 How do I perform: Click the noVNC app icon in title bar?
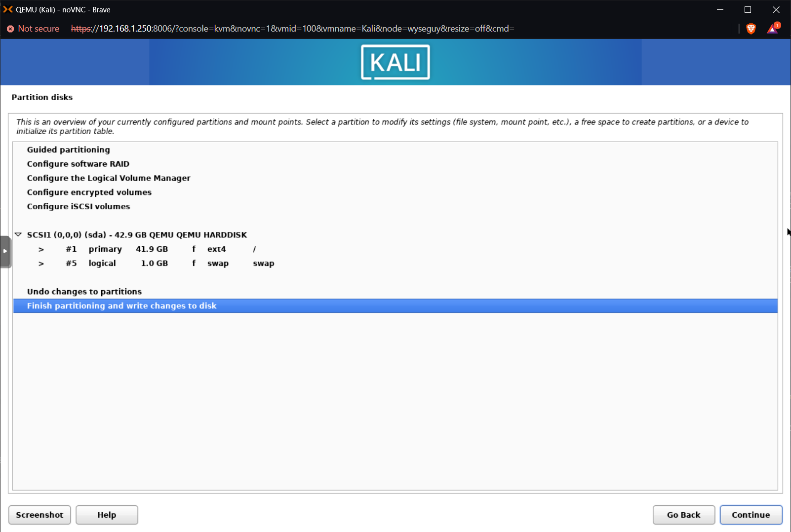(x=8, y=9)
